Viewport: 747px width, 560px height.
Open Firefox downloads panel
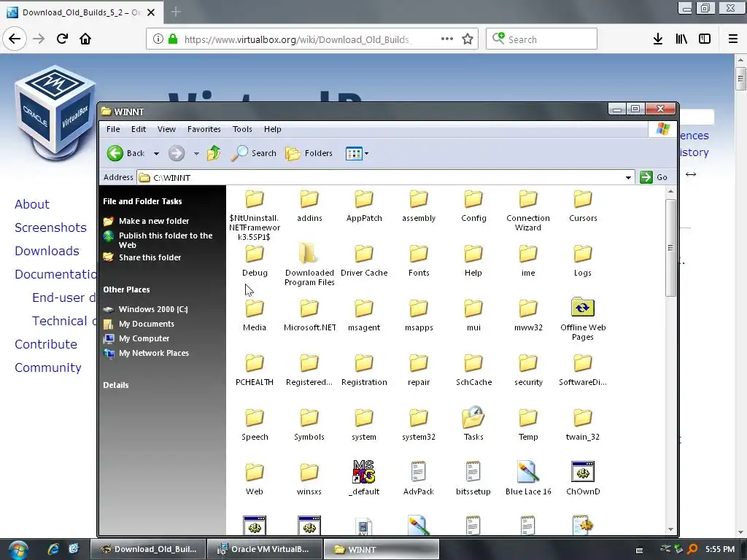pos(657,39)
